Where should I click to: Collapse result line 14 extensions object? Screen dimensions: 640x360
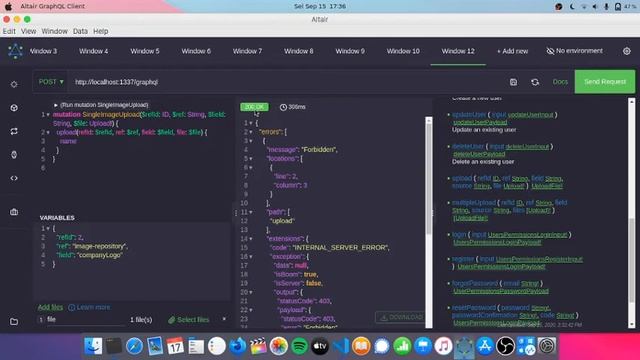tap(251, 239)
